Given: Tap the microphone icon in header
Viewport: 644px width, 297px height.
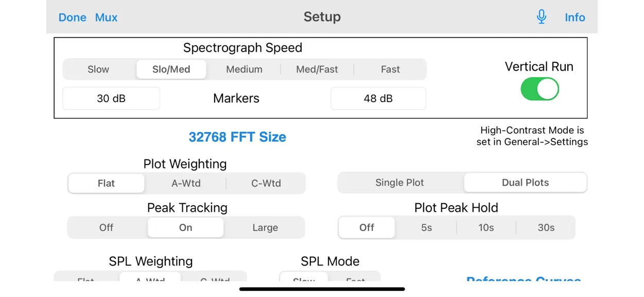Looking at the screenshot, I should point(541,17).
